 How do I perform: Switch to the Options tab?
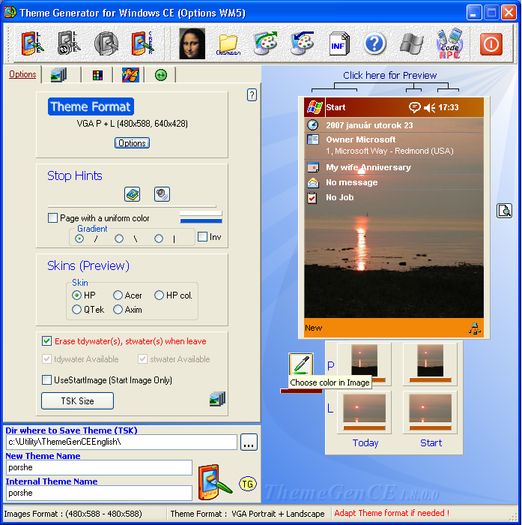click(x=22, y=74)
